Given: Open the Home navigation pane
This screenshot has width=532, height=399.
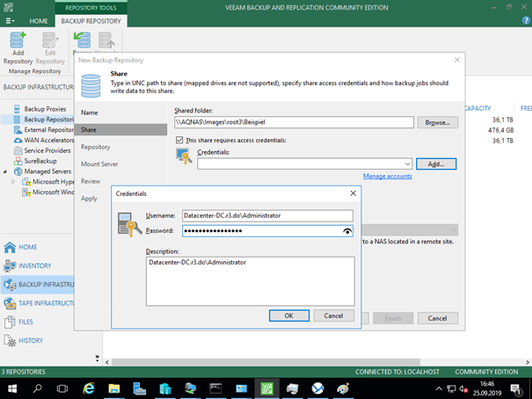Looking at the screenshot, I should [28, 247].
